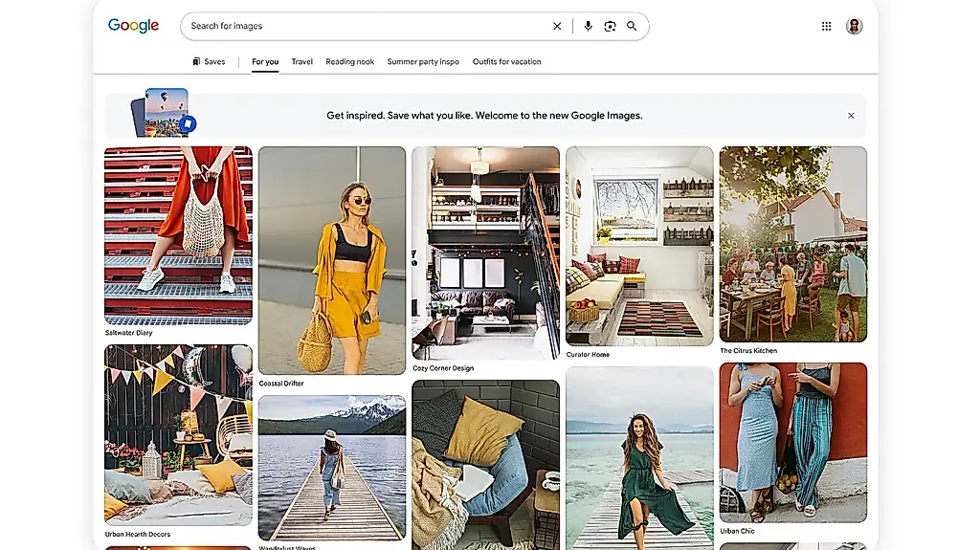Click the Coastal Drifter source label
Image resolution: width=980 pixels, height=550 pixels.
(x=281, y=384)
